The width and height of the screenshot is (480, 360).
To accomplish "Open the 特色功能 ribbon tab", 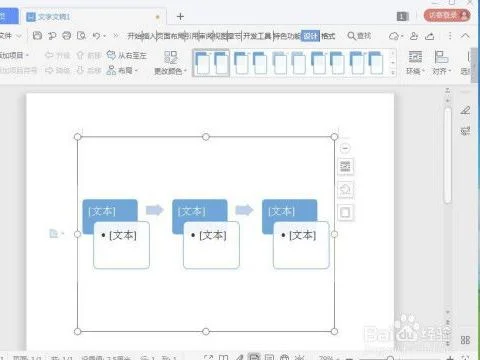I will (287, 36).
